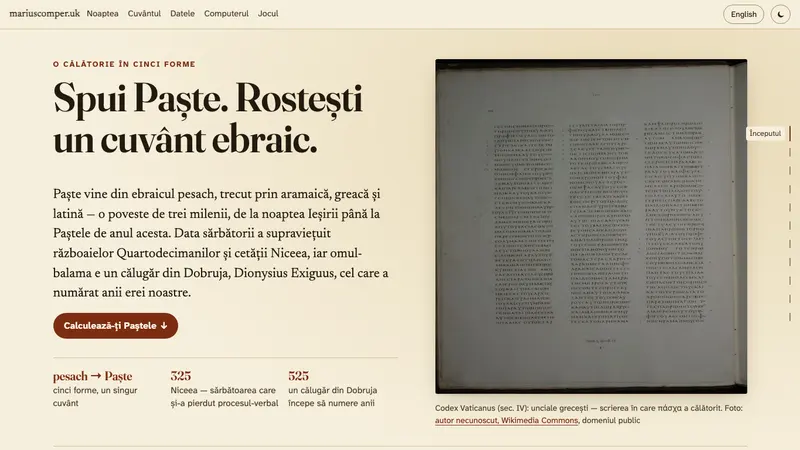Image resolution: width=800 pixels, height=450 pixels.
Task: Toggle dark mode with the moon icon
Action: pyautogui.click(x=780, y=14)
